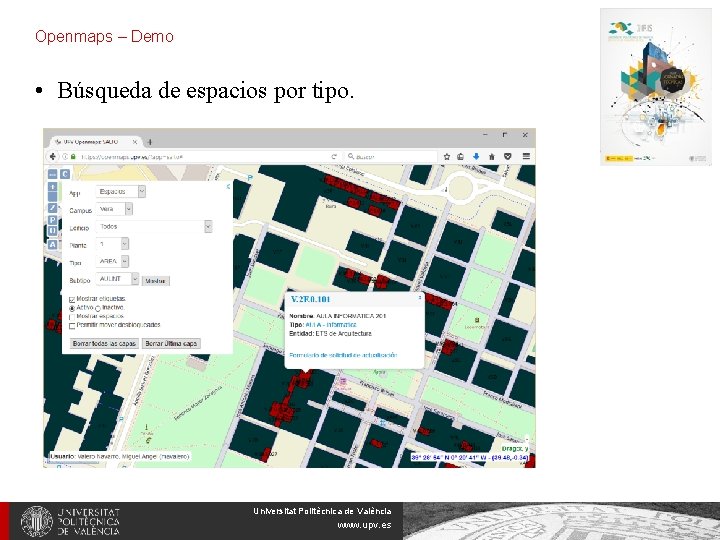
Task: Open downloads with the blue arrow icon
Action: (476, 157)
